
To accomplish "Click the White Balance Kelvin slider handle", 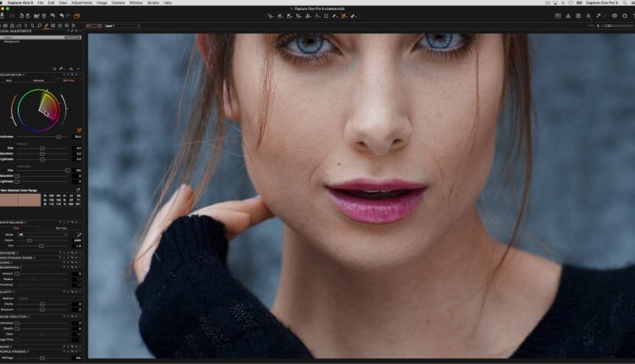I will tap(30, 240).
